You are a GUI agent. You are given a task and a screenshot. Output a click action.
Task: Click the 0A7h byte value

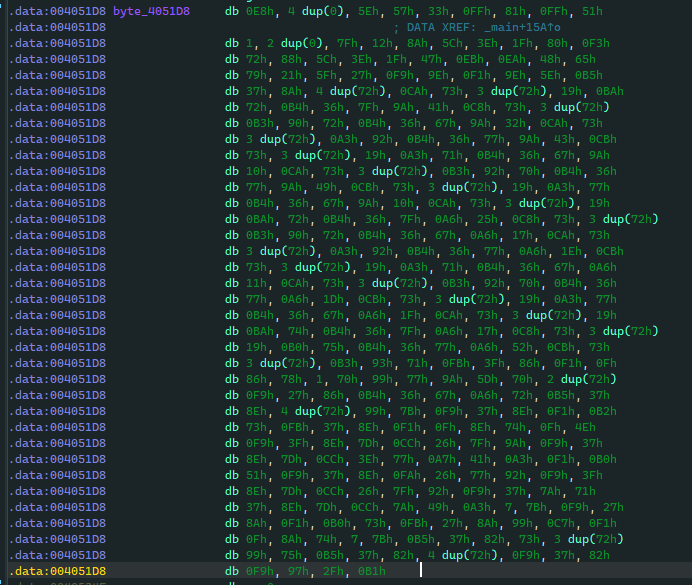click(442, 459)
